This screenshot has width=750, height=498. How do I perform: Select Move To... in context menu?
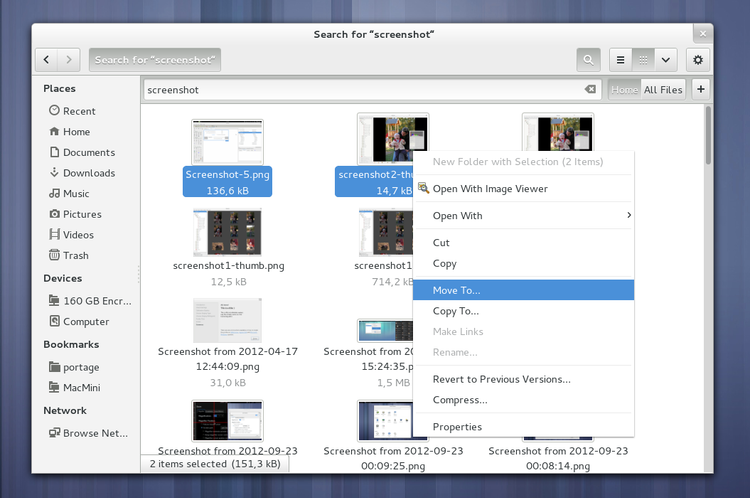524,290
